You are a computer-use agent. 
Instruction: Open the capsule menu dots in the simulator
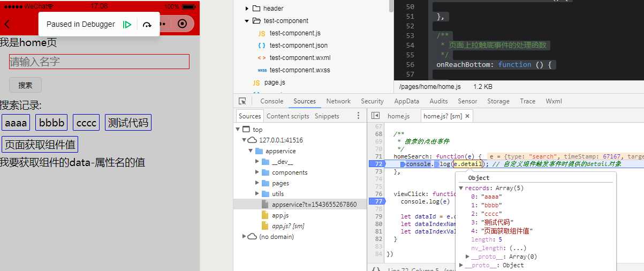163,24
